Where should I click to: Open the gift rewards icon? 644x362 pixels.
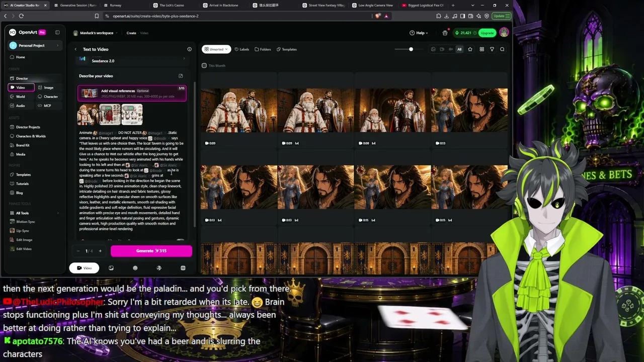click(x=445, y=33)
